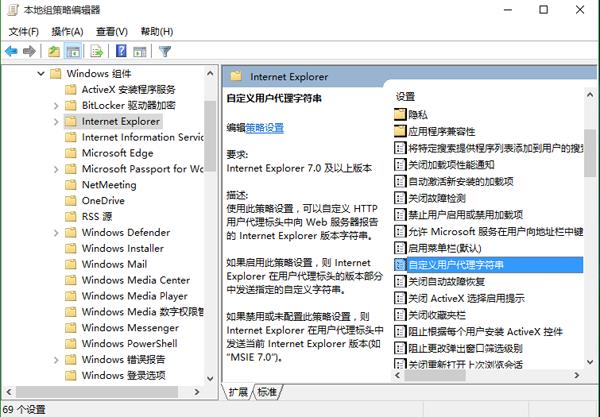Expand the Windows Defender tree node

coord(56,233)
